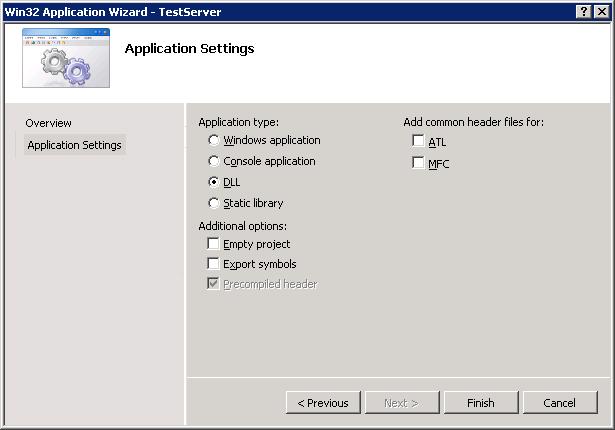
Task: Click the Next button
Action: coord(401,403)
